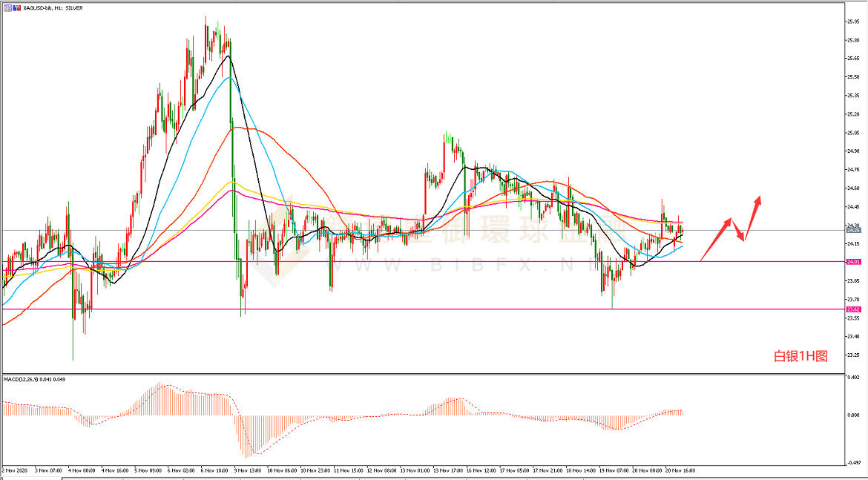Click the 23.62 pink price label
This screenshot has width=868, height=480.
tap(852, 309)
